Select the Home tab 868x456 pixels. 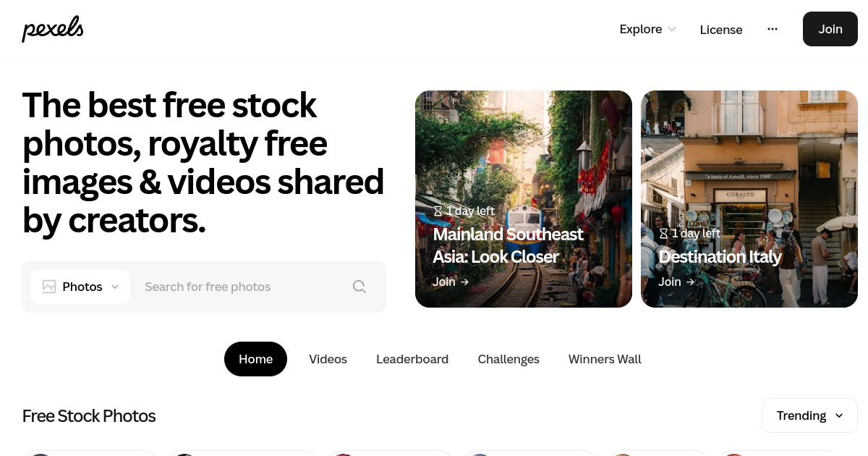255,359
